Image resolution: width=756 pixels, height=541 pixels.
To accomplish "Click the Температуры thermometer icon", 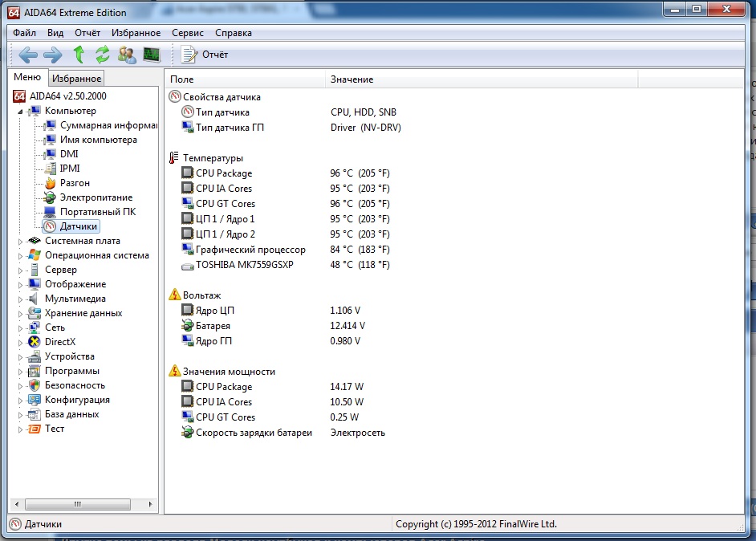I will (174, 157).
